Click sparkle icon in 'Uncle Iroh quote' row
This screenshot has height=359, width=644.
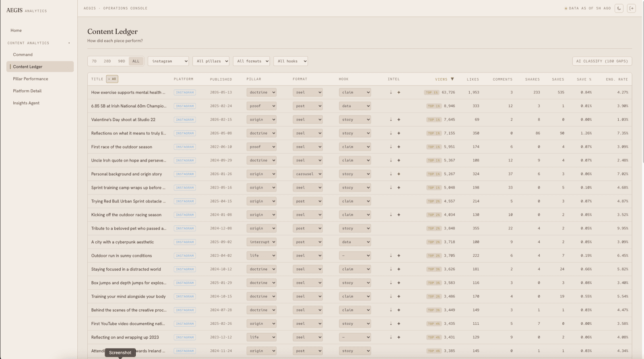[399, 160]
